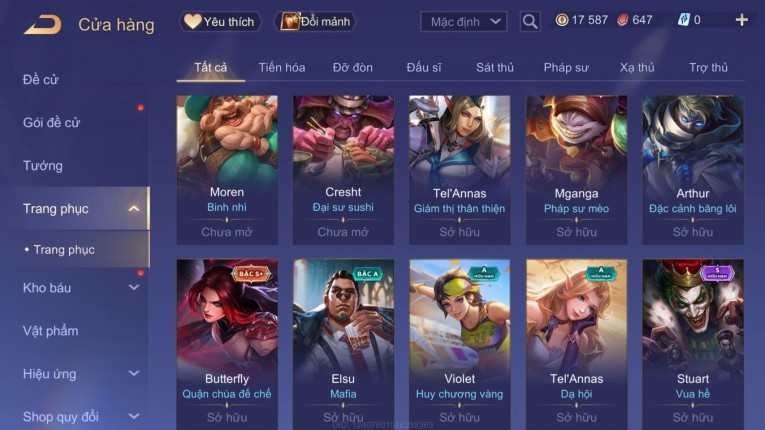Click the heart icon in Yêu thích
Viewport: 765px width, 430px height.
pos(193,21)
